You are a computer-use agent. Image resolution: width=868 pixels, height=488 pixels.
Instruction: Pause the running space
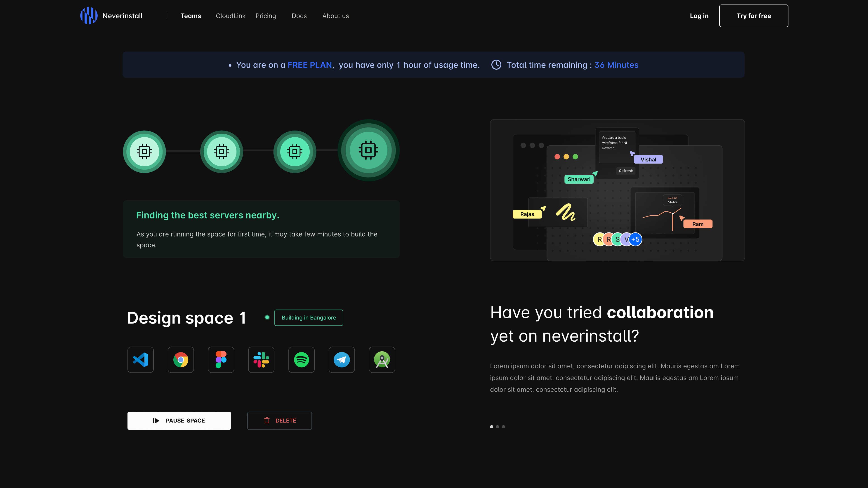pos(179,420)
